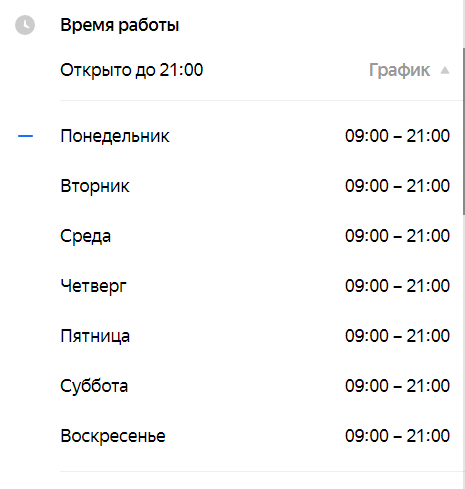Click the Четверг day label
Image resolution: width=465 pixels, height=489 pixels.
[93, 286]
